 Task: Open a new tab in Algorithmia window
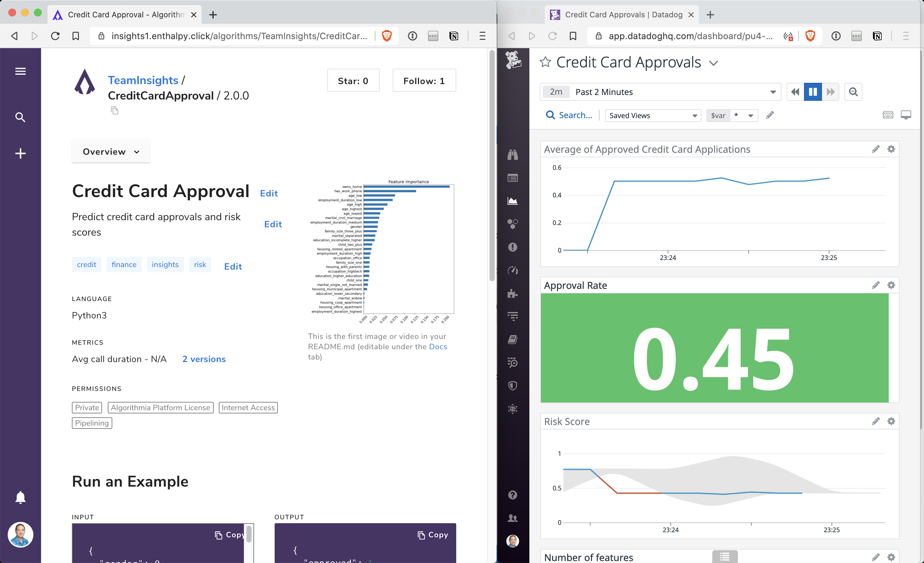click(213, 15)
